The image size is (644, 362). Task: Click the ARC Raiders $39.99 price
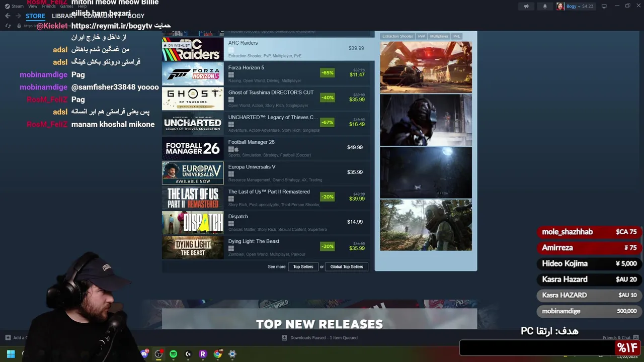pyautogui.click(x=356, y=48)
